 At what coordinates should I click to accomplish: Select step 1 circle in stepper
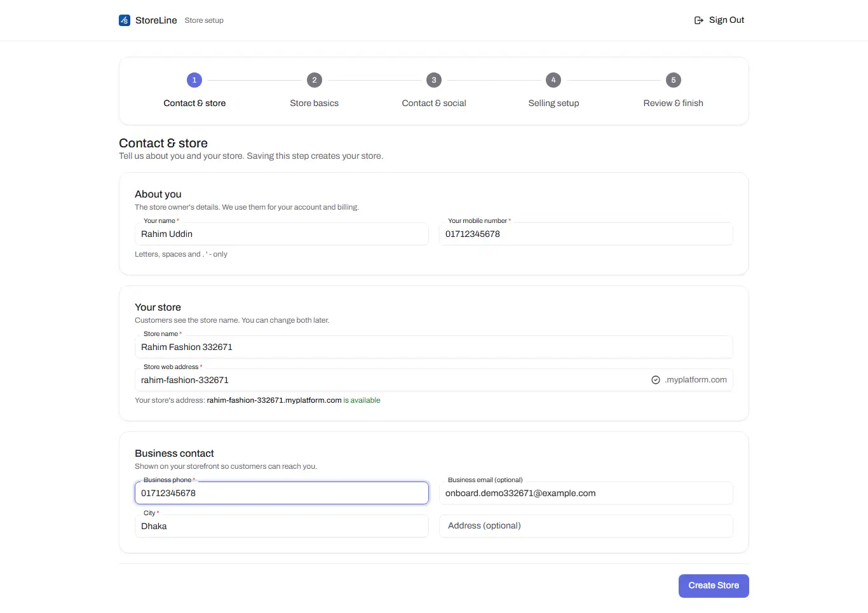click(194, 80)
